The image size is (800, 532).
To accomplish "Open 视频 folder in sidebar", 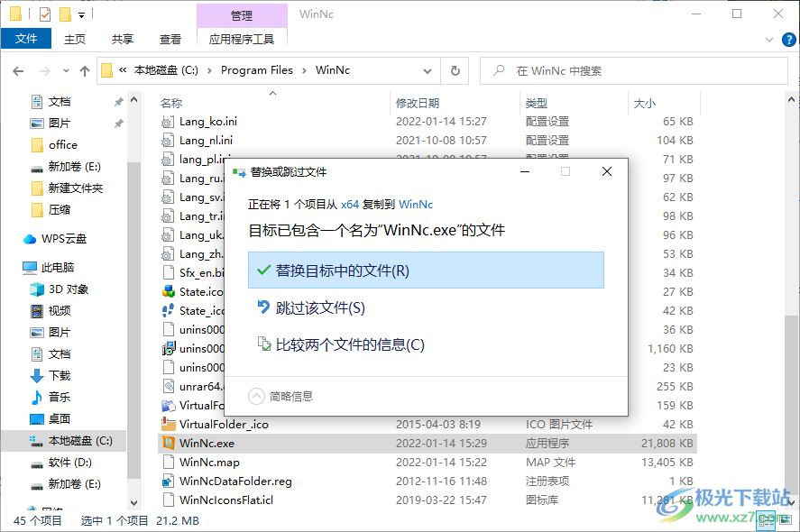I will (60, 310).
